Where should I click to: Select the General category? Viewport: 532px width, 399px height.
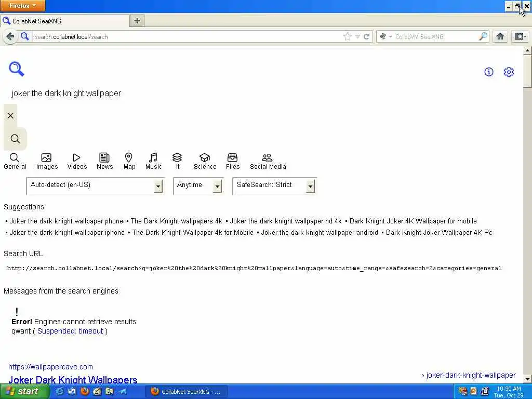coord(15,162)
